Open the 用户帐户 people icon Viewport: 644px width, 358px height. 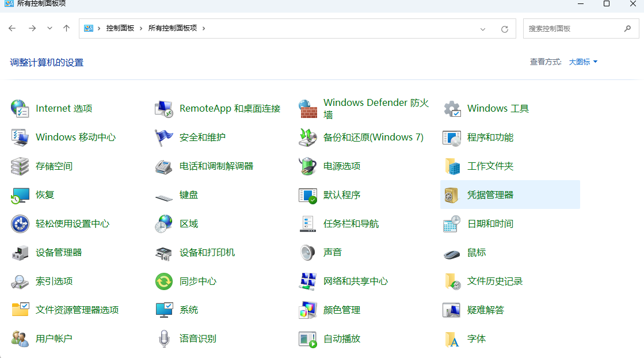(20, 338)
